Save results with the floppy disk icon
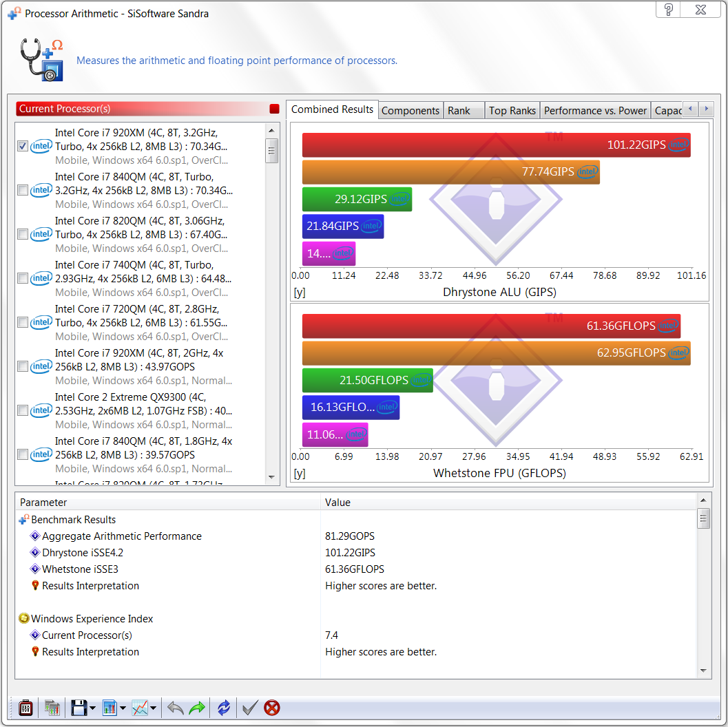This screenshot has width=728, height=727. click(79, 708)
